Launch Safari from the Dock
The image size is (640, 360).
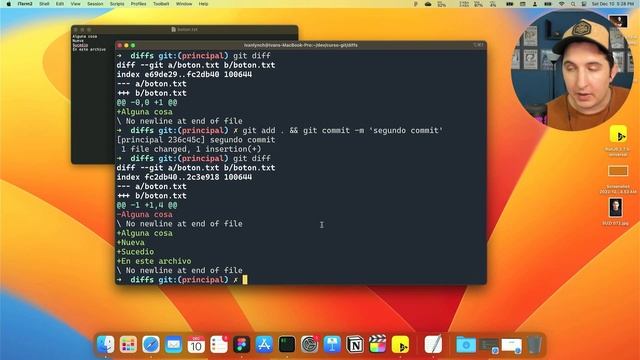point(151,345)
